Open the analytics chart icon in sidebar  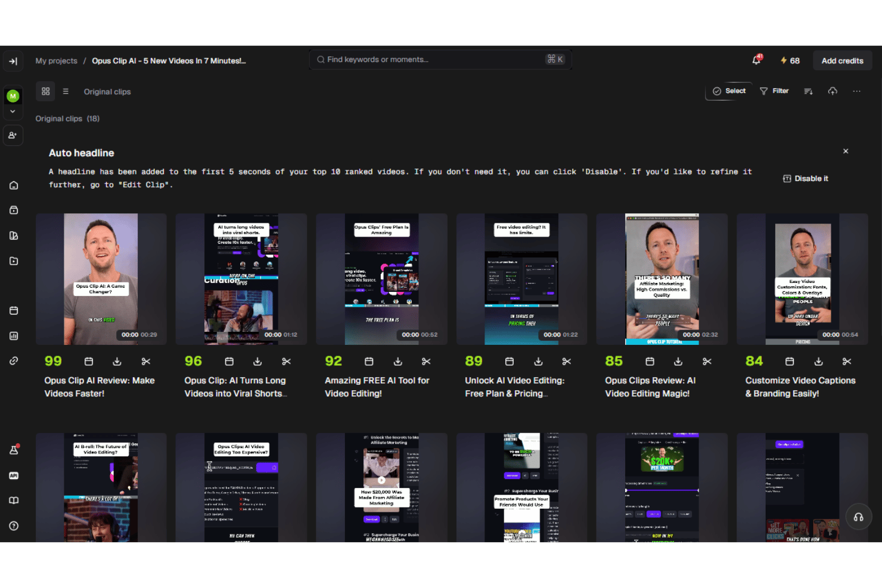point(14,336)
